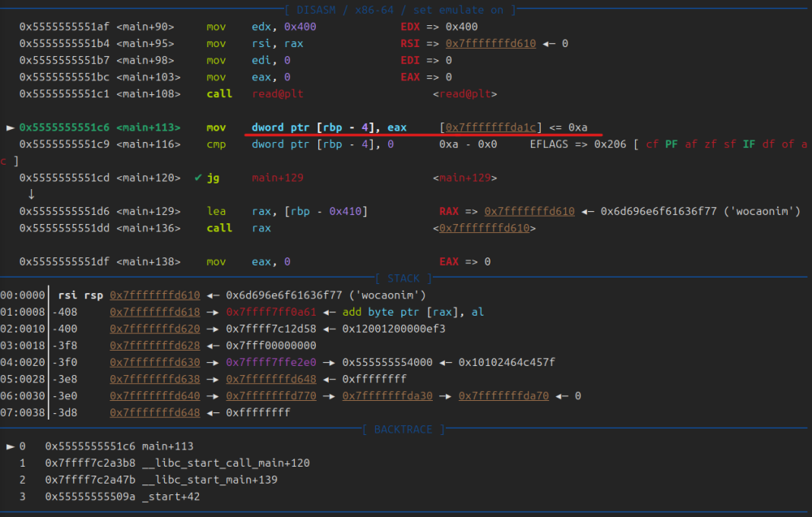Click the read@plt call target in red
This screenshot has width=812, height=517.
point(277,94)
